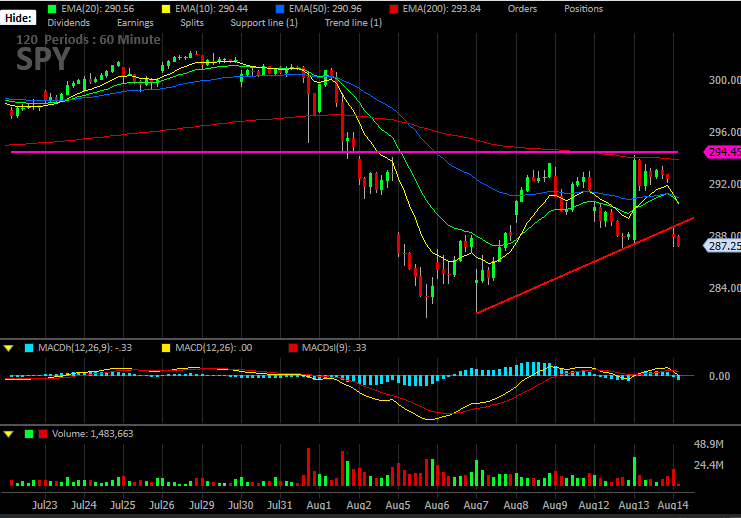Click the green EMA(20) color swatch
Viewport: 741px width, 518px height.
pyautogui.click(x=52, y=9)
